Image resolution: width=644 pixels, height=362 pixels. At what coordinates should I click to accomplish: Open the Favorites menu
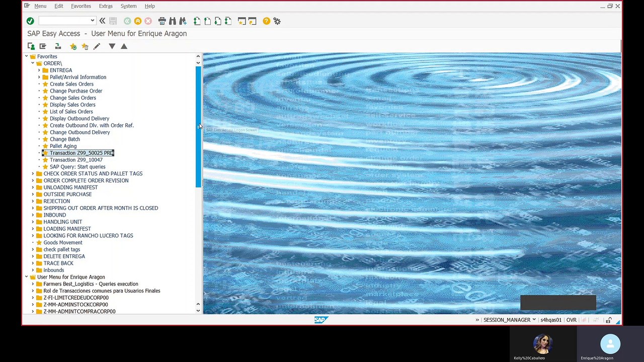click(81, 6)
